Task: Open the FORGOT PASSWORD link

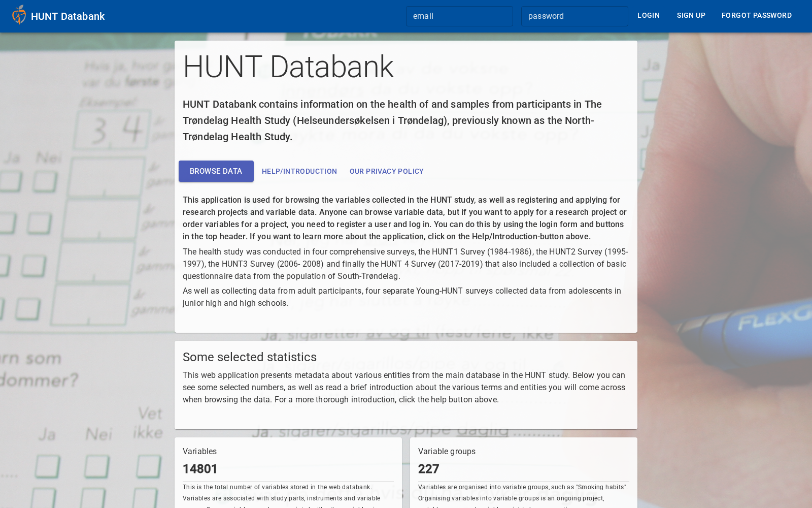Action: [x=757, y=16]
